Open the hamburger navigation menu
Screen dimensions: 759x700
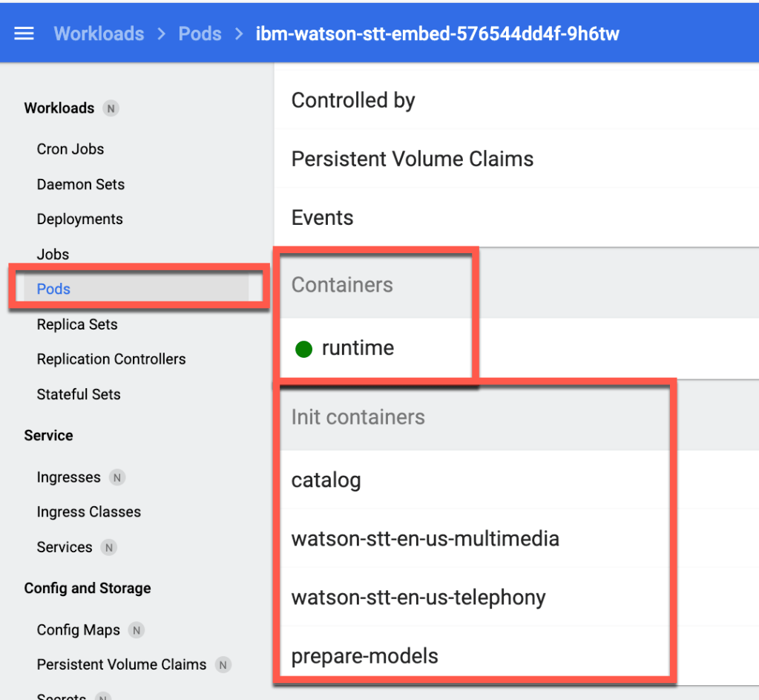coord(24,34)
